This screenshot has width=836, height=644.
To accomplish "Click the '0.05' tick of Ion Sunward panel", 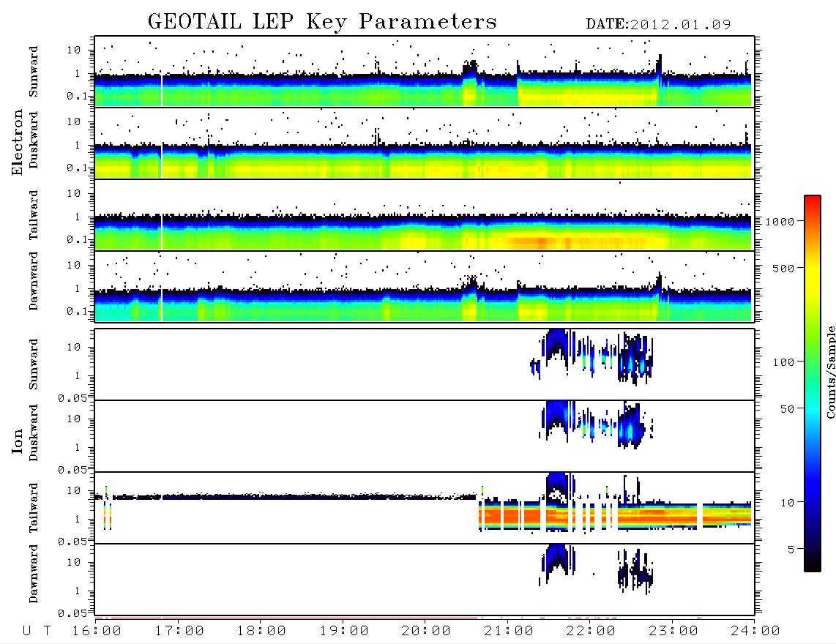I will click(x=72, y=398).
